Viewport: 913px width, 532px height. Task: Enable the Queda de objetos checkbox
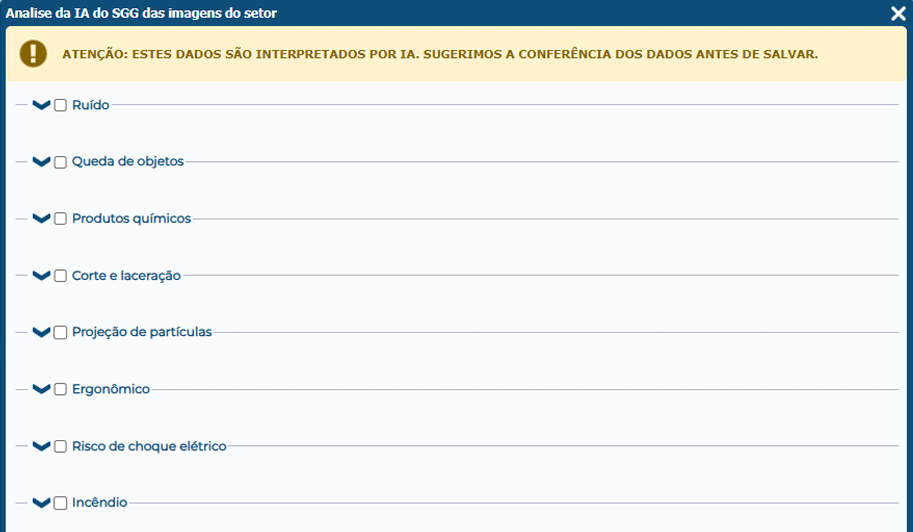(x=61, y=162)
